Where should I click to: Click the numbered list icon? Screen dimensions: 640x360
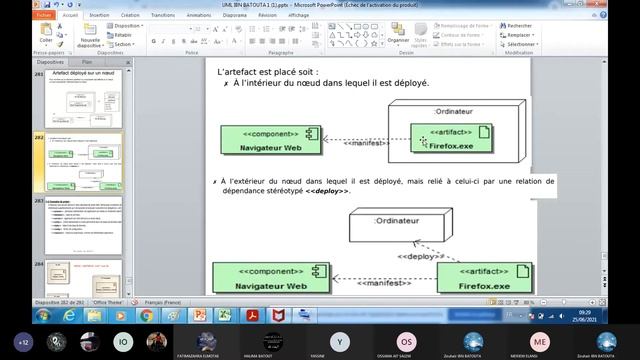click(x=266, y=29)
